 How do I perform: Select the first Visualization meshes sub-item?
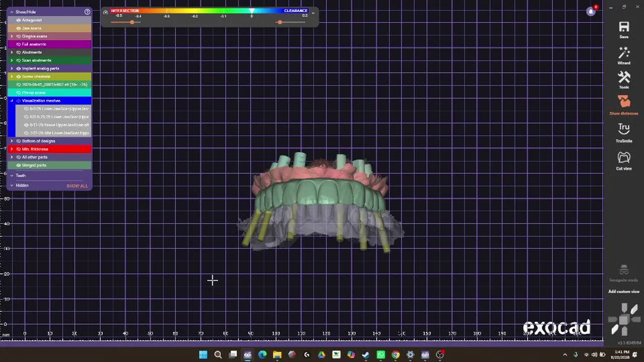pyautogui.click(x=53, y=109)
